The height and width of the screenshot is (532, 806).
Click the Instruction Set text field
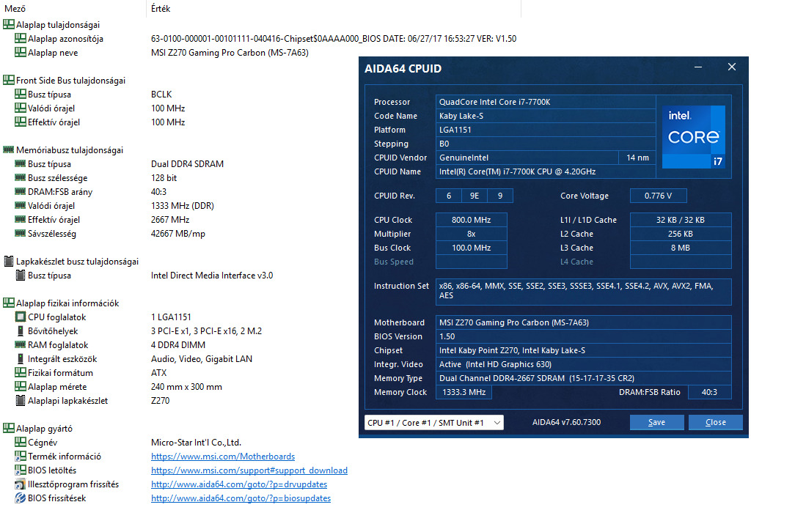pyautogui.click(x=584, y=291)
